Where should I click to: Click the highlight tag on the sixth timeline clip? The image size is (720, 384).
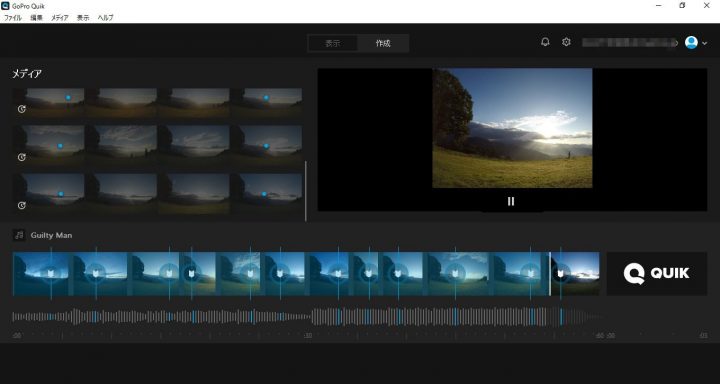click(280, 274)
